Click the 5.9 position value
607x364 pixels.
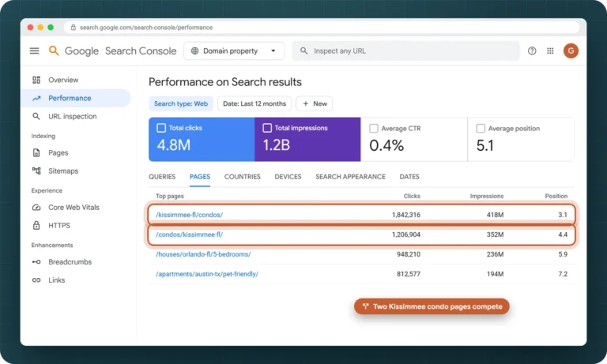563,254
